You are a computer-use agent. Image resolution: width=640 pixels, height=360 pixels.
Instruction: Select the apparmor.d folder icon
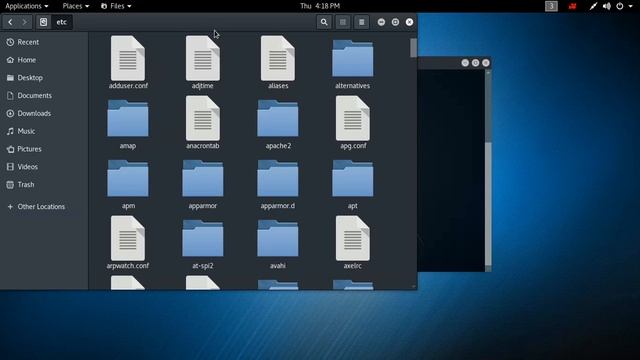278,178
